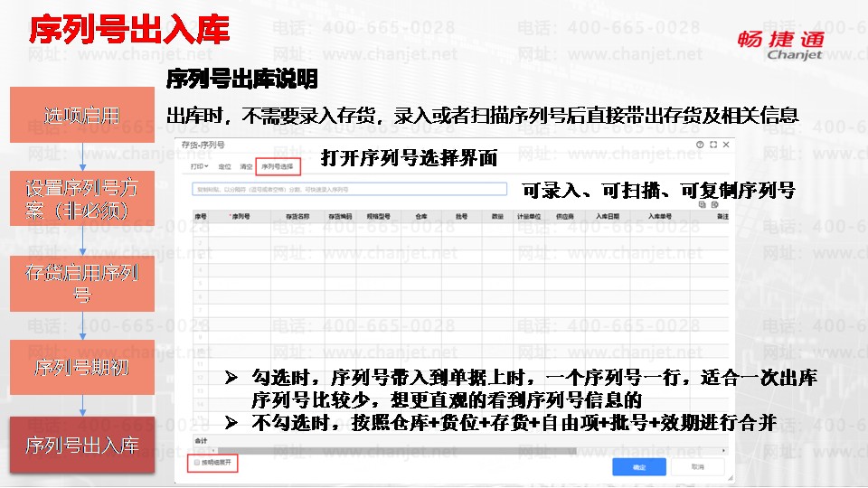Click the scrollbar left arrow
Screen dimensions: 868x488
click(213, 451)
